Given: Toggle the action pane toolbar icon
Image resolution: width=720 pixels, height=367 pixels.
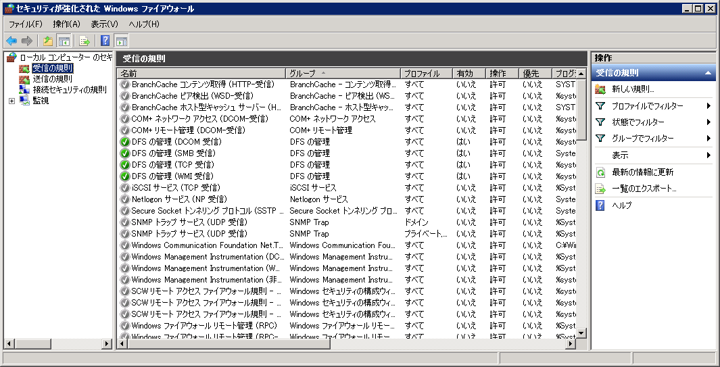Looking at the screenshot, I should 121,41.
